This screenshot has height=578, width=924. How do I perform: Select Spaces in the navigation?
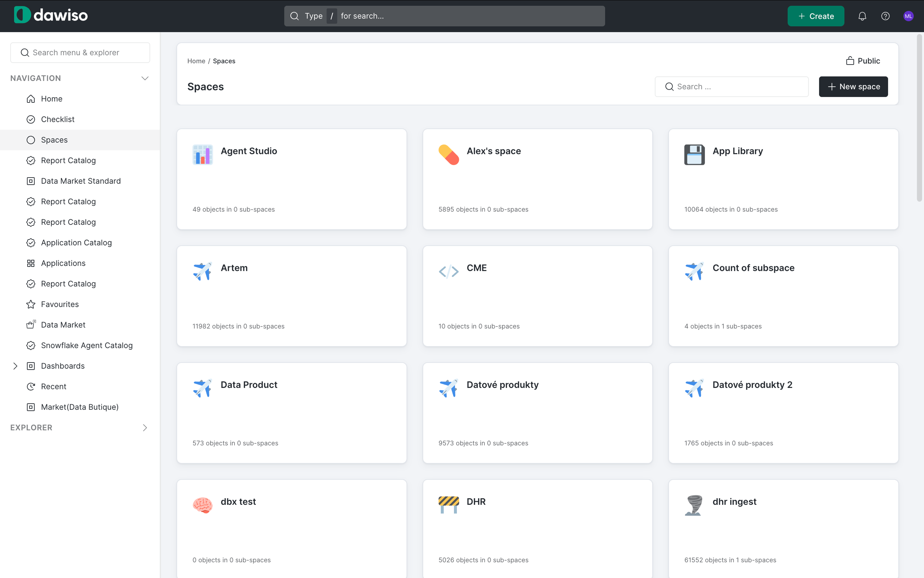[80, 140]
